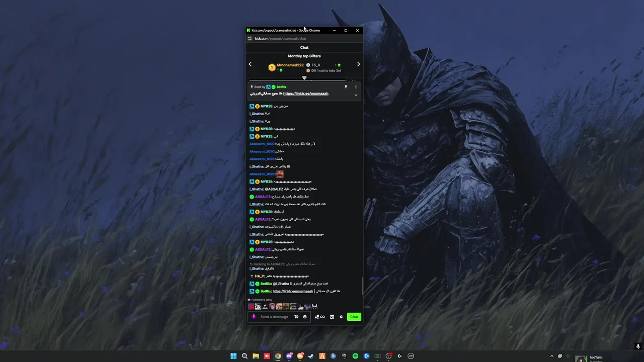644x362 pixels.
Task: Select gifter Mmohamed222
Action: click(290, 65)
